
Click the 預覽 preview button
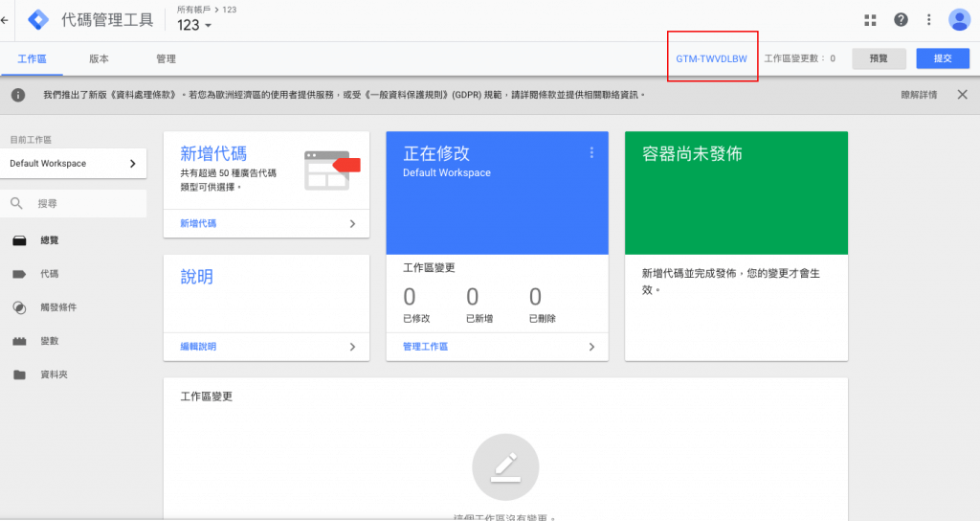click(879, 58)
